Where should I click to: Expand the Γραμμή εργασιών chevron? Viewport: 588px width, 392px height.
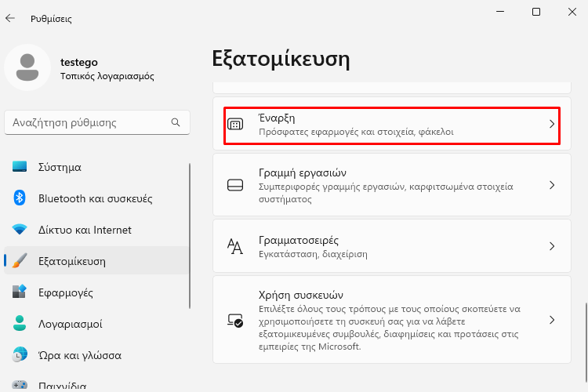click(x=552, y=185)
